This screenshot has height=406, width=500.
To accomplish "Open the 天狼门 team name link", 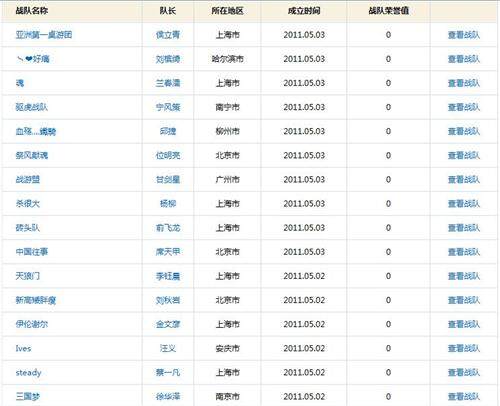I will (28, 276).
